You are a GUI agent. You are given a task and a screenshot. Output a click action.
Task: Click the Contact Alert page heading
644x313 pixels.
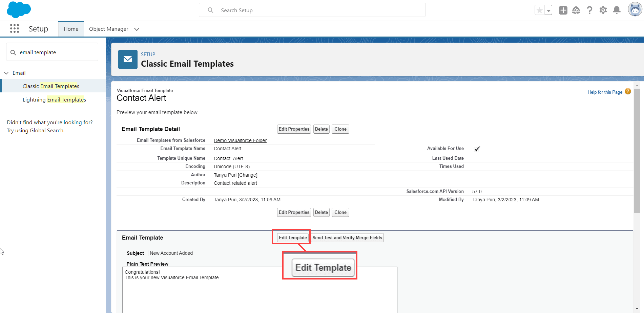point(141,98)
